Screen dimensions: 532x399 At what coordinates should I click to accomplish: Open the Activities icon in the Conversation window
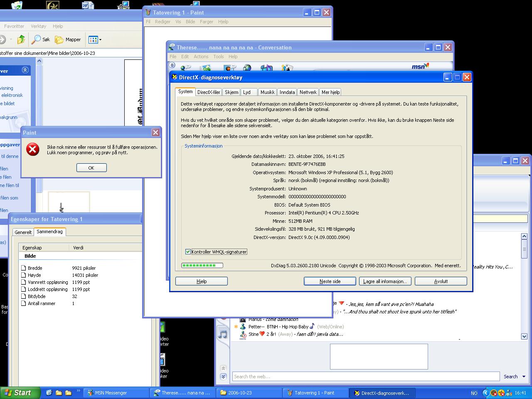point(266,68)
